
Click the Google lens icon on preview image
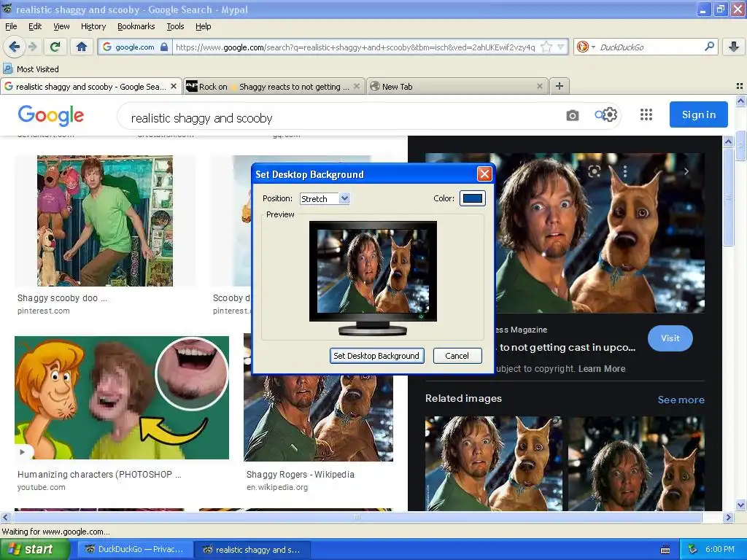coord(594,171)
